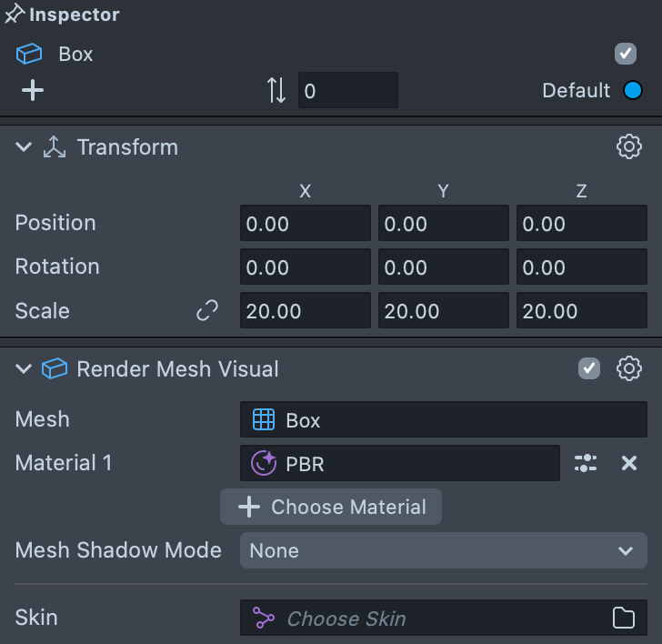Open Render Mesh Visual settings gear

[629, 368]
